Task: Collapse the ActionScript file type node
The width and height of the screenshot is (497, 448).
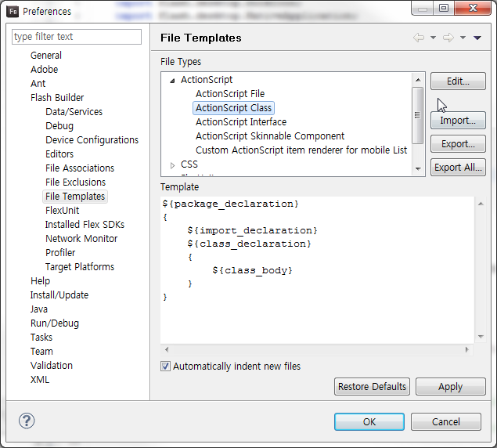Action: coord(172,81)
